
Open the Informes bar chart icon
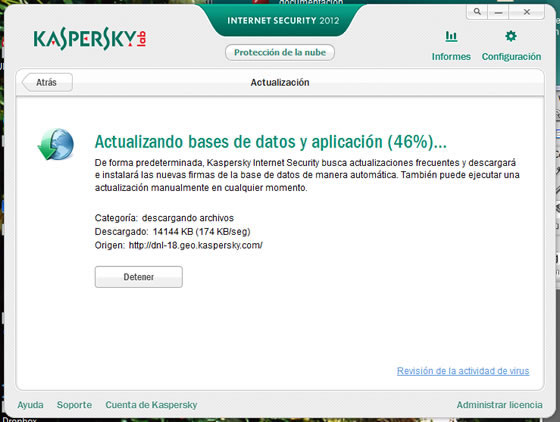pyautogui.click(x=451, y=36)
